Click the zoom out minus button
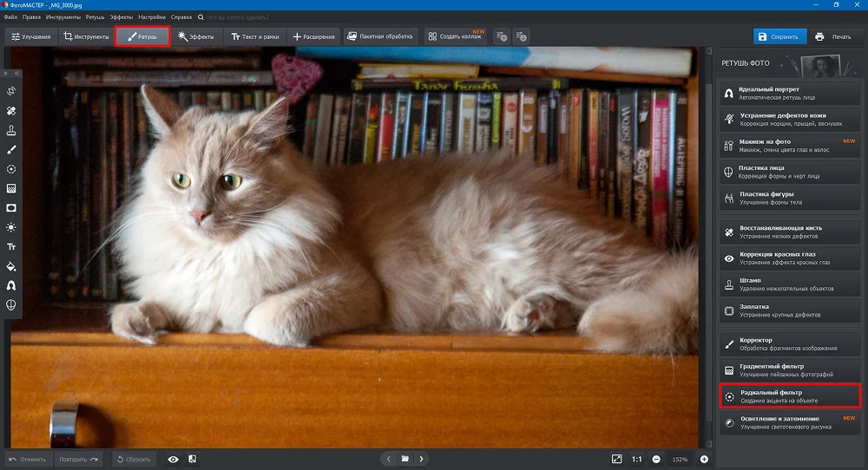This screenshot has width=868, height=470. (x=656, y=459)
